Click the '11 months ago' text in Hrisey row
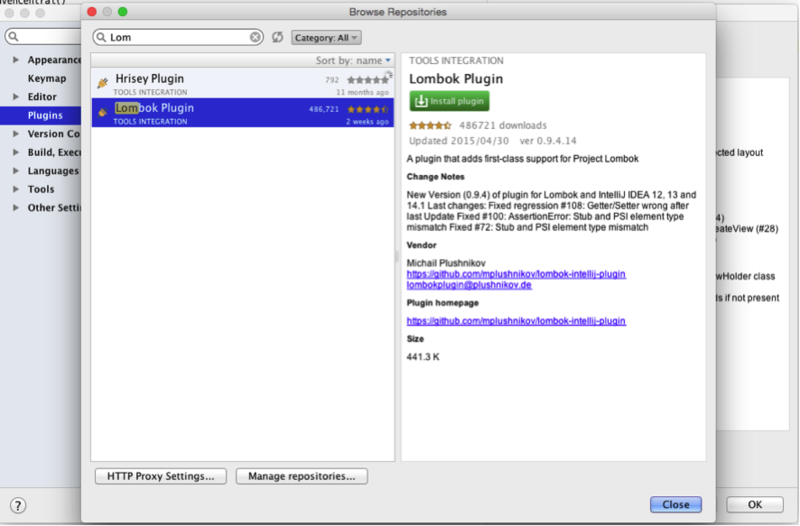 [362, 92]
